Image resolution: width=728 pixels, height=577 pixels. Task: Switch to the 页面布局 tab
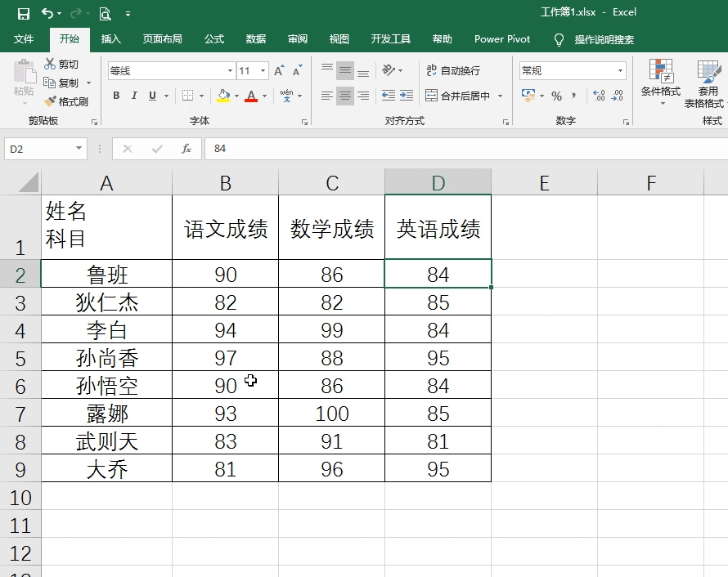[x=162, y=39]
